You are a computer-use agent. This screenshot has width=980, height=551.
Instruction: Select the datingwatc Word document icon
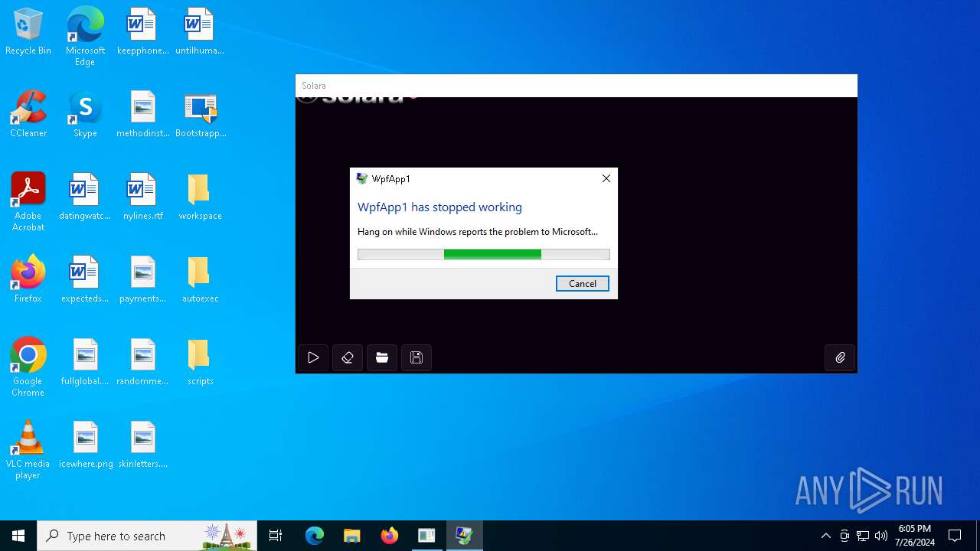[x=85, y=197]
